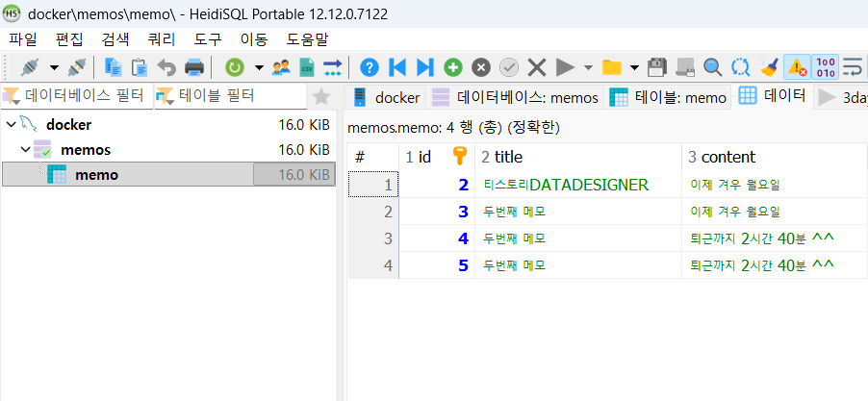Switch to the docker host tab

385,98
